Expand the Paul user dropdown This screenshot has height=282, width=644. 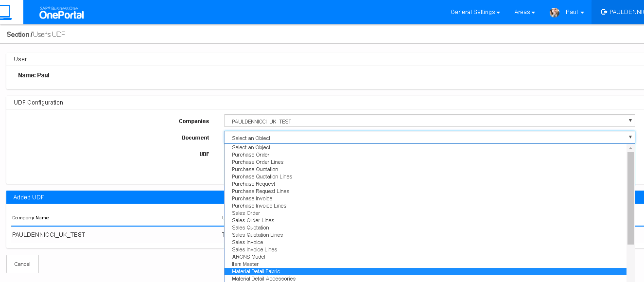click(574, 12)
